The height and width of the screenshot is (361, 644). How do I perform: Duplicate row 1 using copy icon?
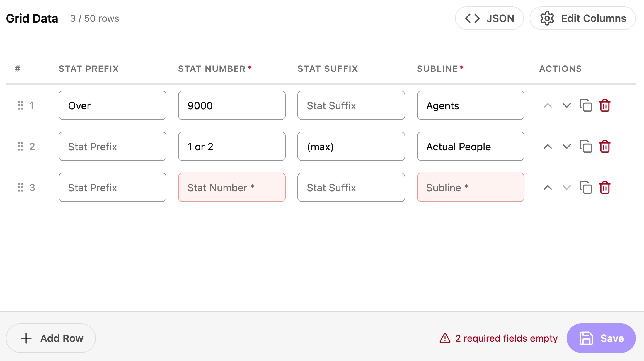pos(586,105)
